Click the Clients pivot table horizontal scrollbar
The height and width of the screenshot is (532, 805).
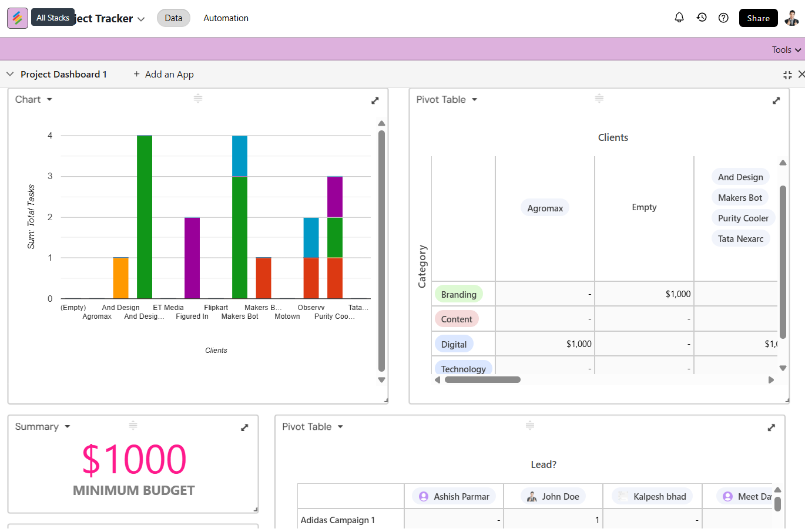point(482,380)
